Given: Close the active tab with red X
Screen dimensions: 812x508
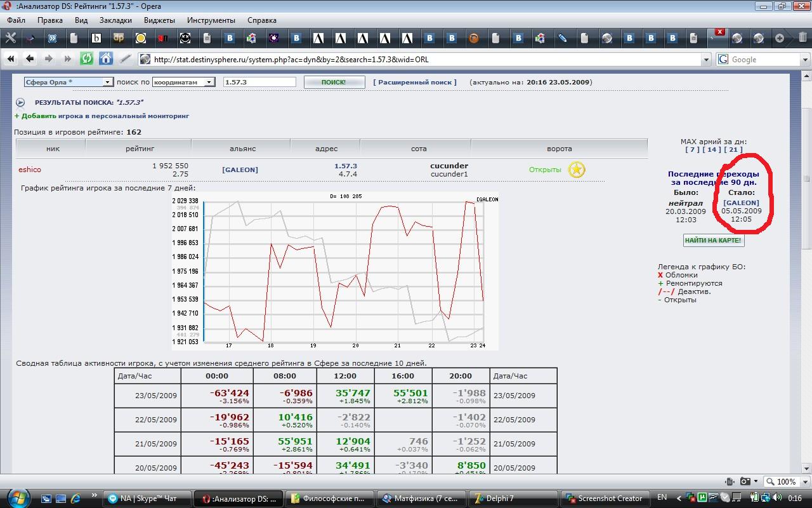Looking at the screenshot, I should (719, 32).
